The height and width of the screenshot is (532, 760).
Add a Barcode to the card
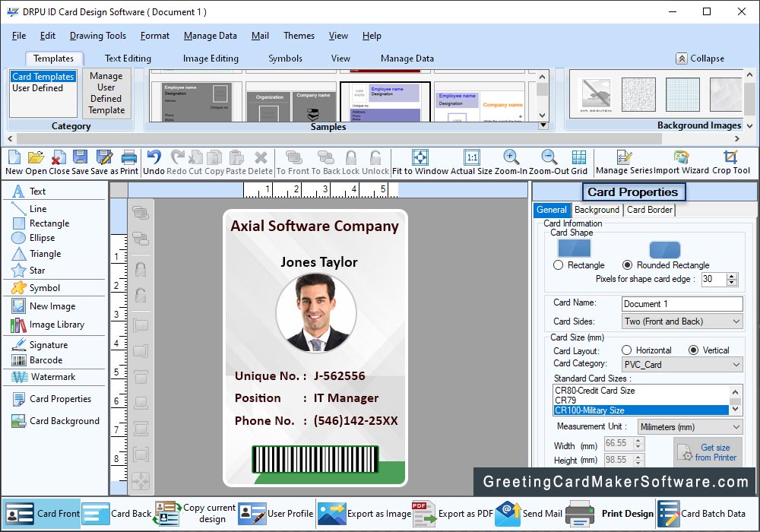(x=37, y=360)
